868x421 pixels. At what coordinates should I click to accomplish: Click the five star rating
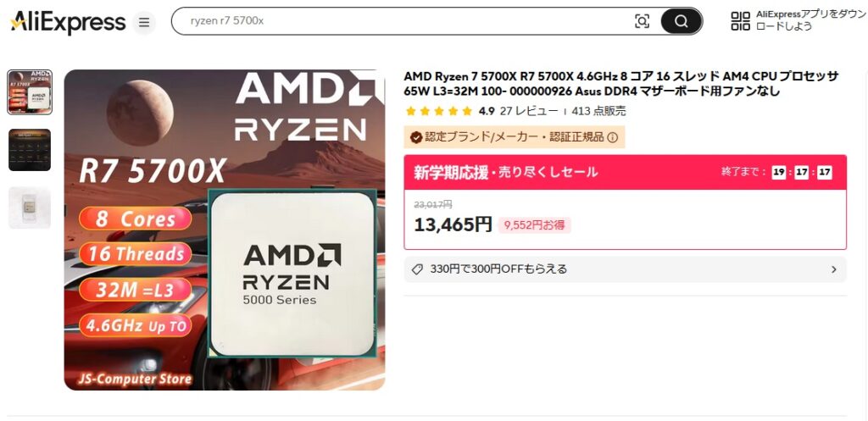tap(438, 111)
